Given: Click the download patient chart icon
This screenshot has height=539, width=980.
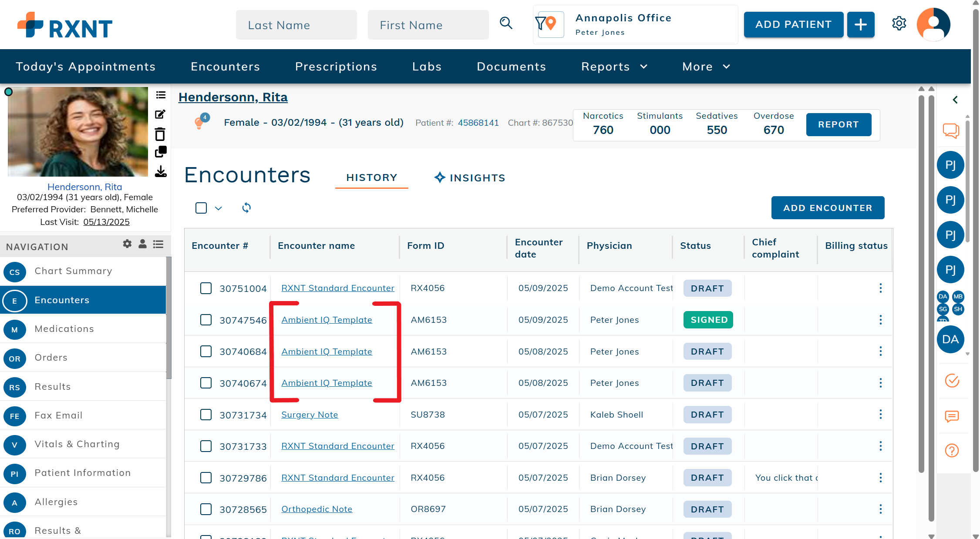Looking at the screenshot, I should pos(161,171).
